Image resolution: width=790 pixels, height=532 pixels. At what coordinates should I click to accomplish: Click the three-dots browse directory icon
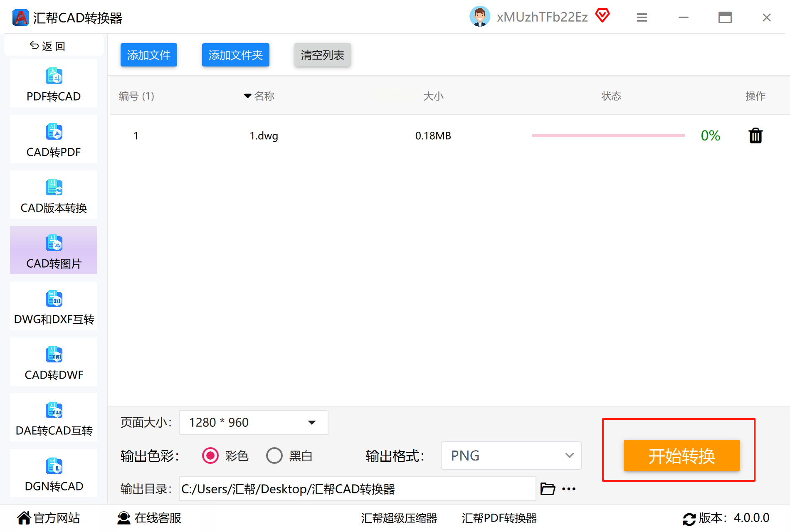[x=569, y=489]
